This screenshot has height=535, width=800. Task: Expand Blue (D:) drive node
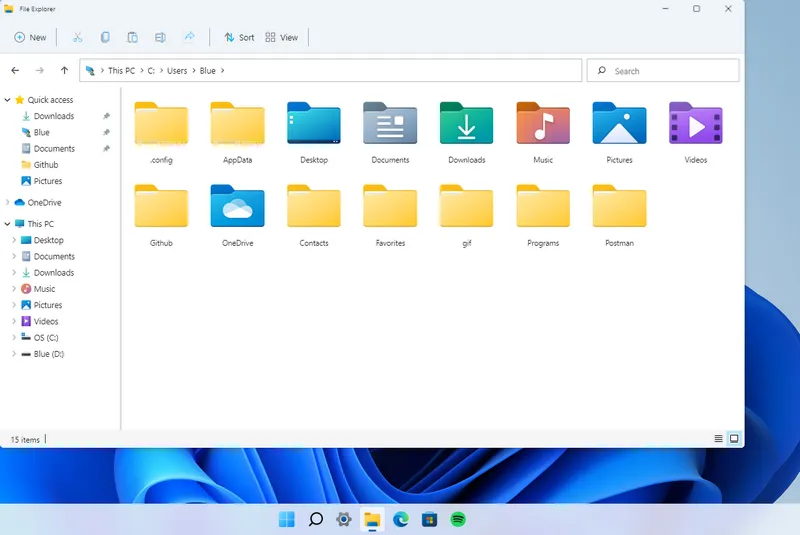[x=14, y=354]
